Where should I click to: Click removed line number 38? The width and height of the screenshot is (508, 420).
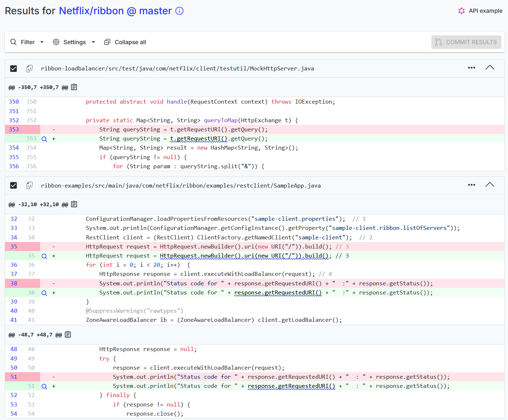tap(14, 284)
